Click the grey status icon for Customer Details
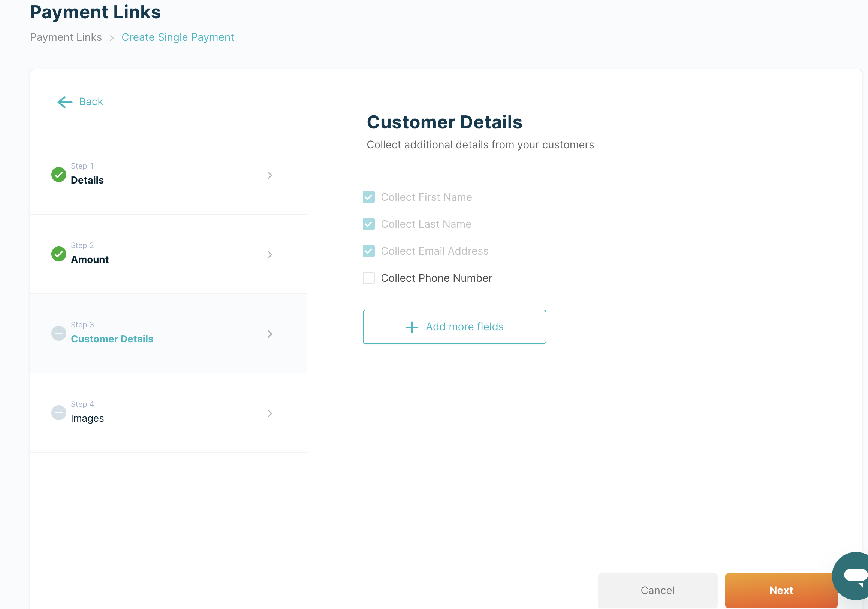 coord(58,333)
